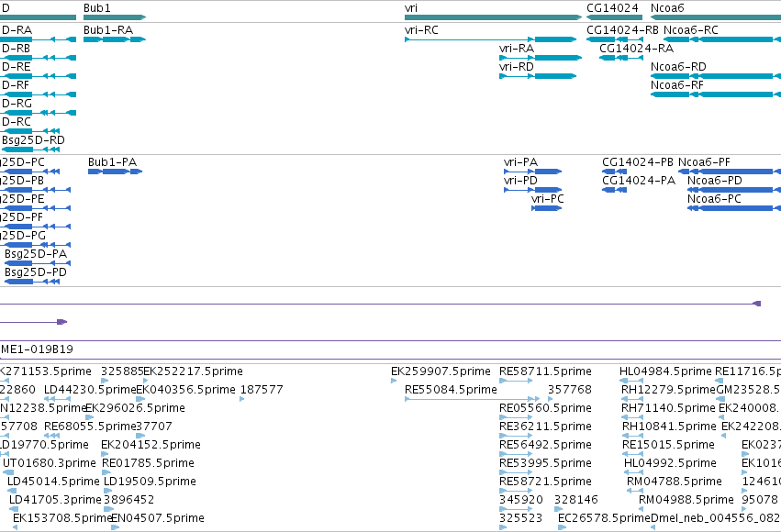Select the vri-PC protein feature
Screen dimensions: 781x532
tap(546, 208)
